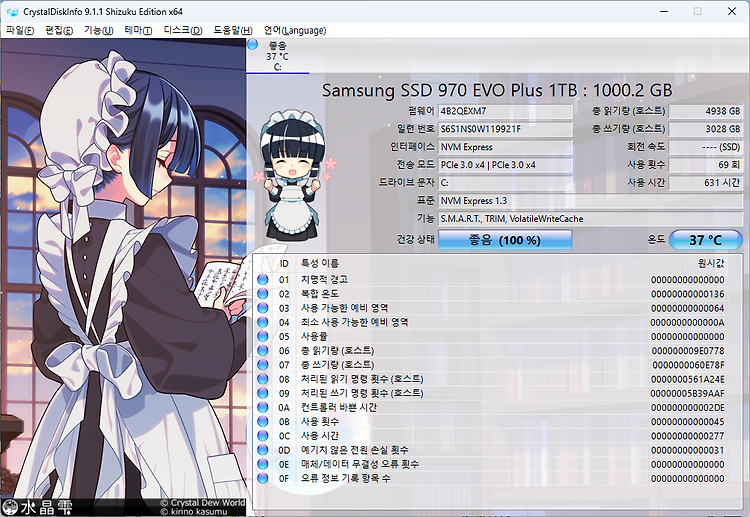Select raw value 000000009E0778
This screenshot has height=517, width=750.
688,351
